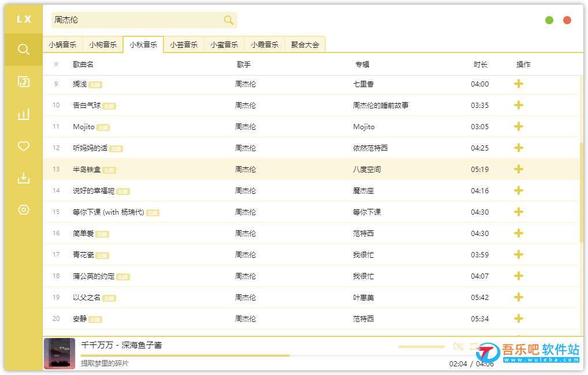
Task: Open settings via the hexagon icon
Action: click(23, 210)
